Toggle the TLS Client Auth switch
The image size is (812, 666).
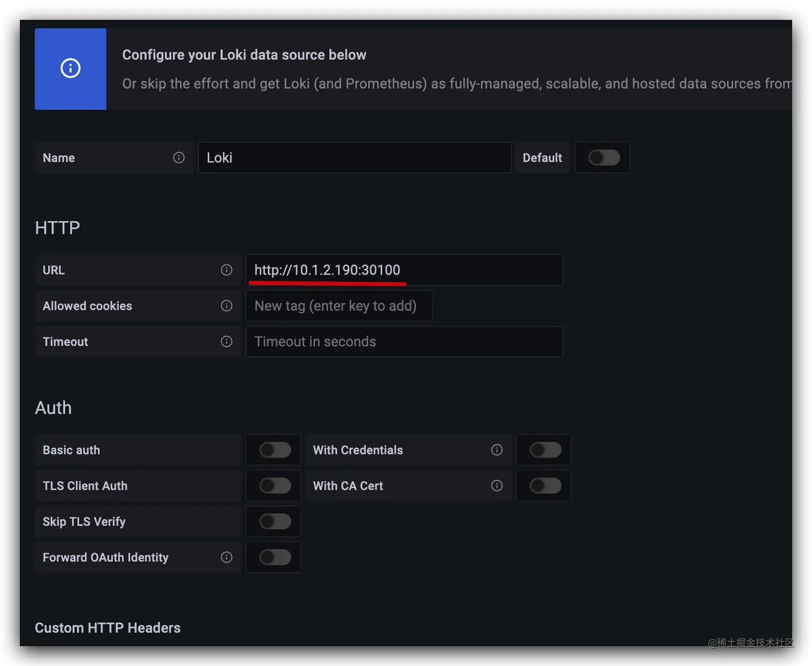275,486
